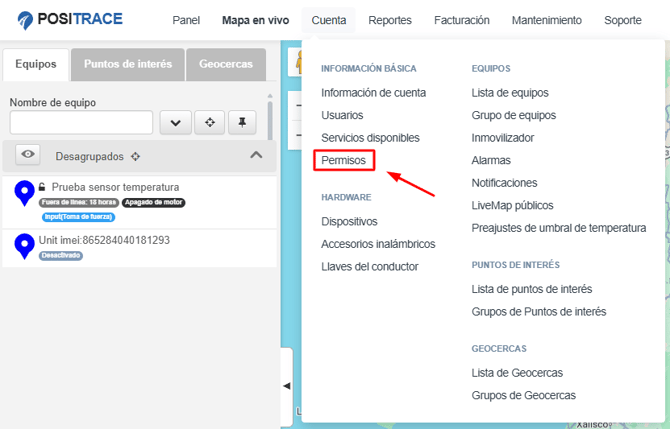Click the unlocked padlock icon on Prueba sensor

coord(42,187)
